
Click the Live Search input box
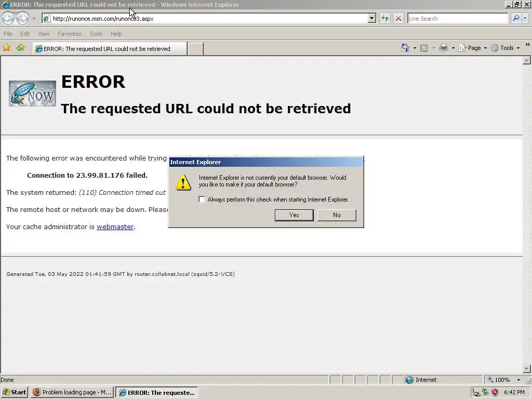click(x=457, y=19)
